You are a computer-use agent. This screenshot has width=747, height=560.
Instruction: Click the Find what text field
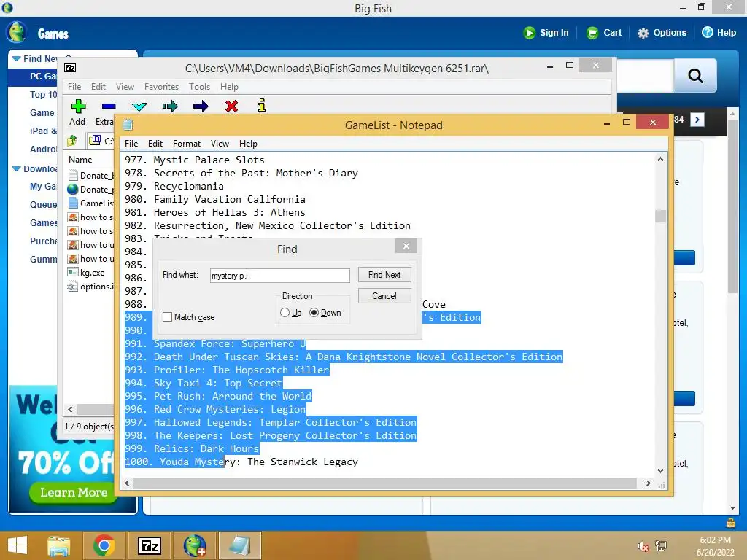280,275
